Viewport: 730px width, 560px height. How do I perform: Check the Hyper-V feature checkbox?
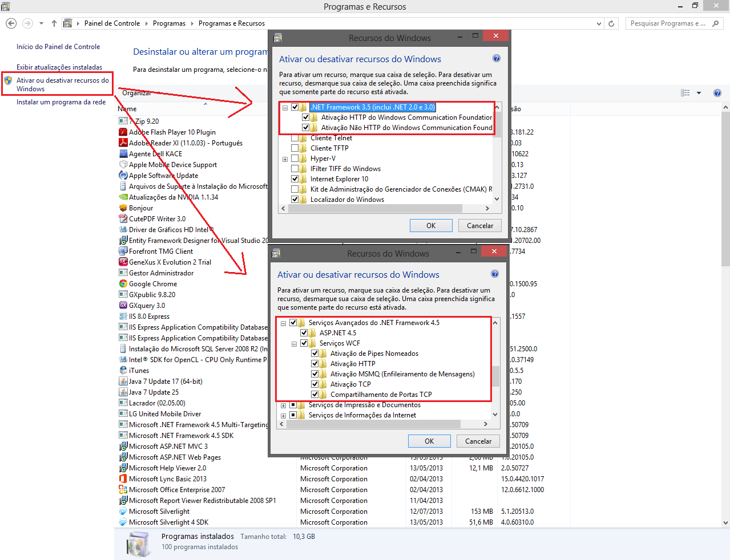coord(295,159)
